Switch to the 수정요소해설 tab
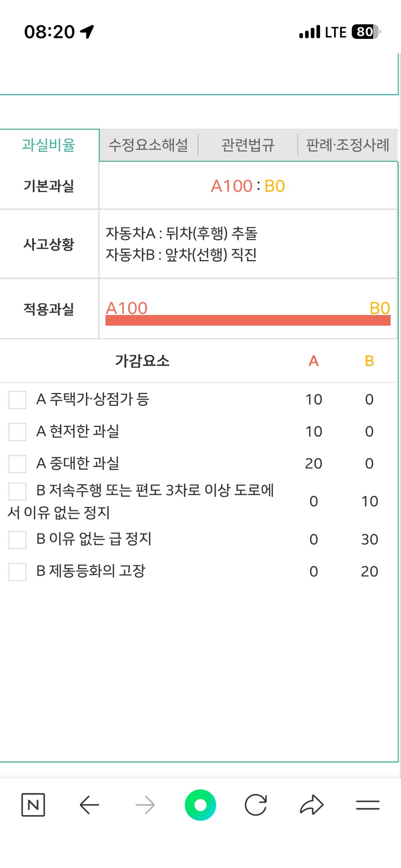 (x=148, y=145)
